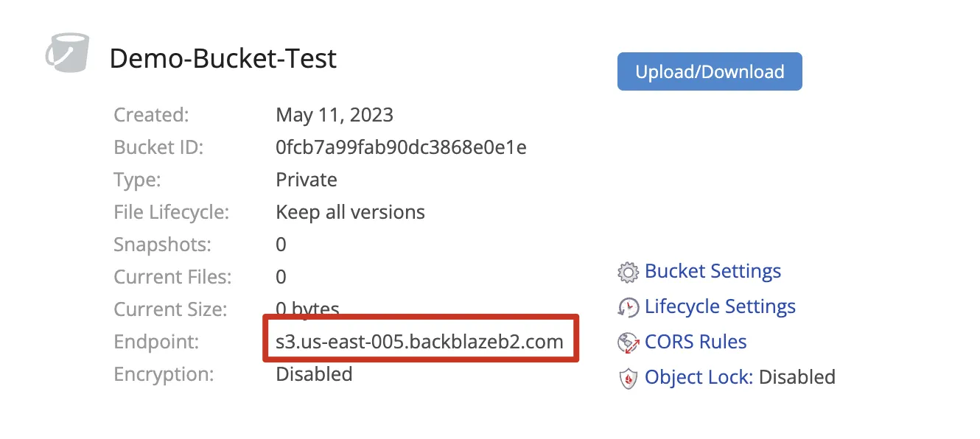Open the Lifecycle Settings link
This screenshot has height=439, width=980.
point(720,306)
